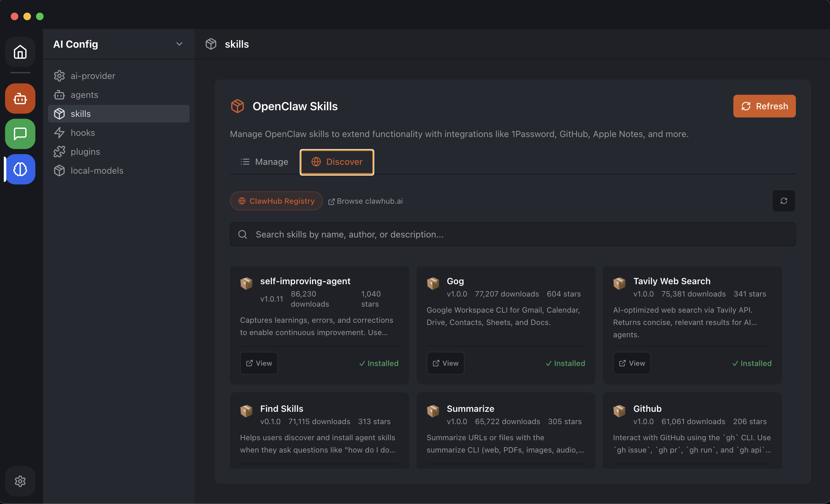Click the orange Refresh button
830x504 pixels.
(764, 106)
